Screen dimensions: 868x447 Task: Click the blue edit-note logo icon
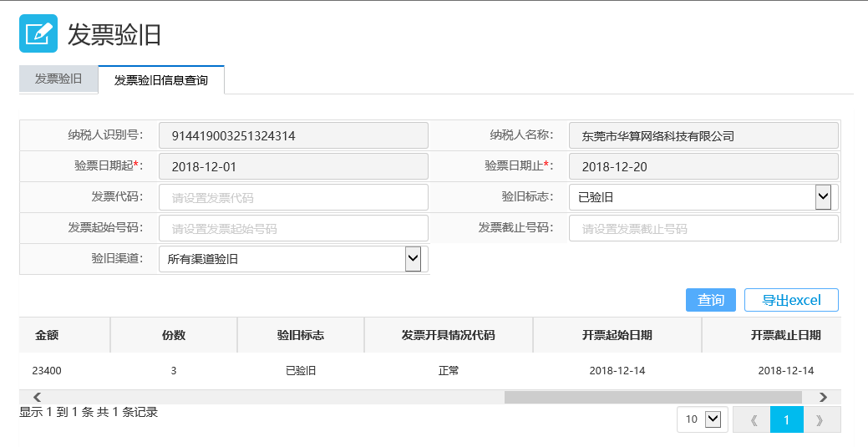tap(38, 33)
